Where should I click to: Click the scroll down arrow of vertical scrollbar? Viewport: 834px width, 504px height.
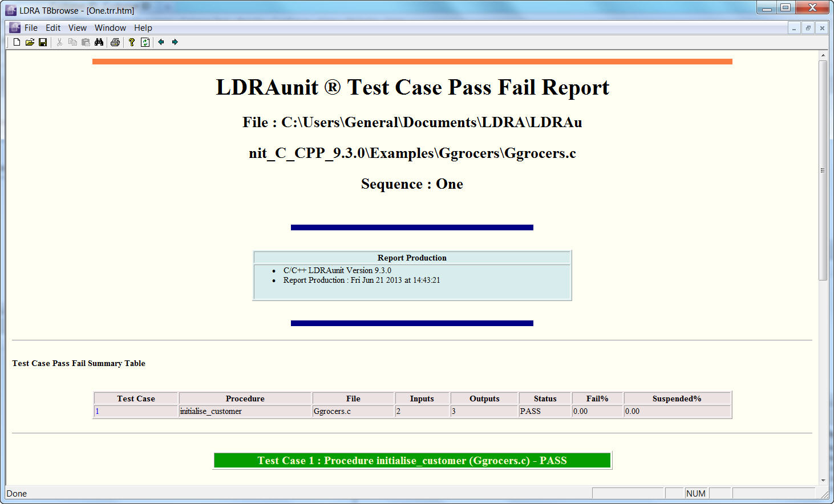point(823,480)
